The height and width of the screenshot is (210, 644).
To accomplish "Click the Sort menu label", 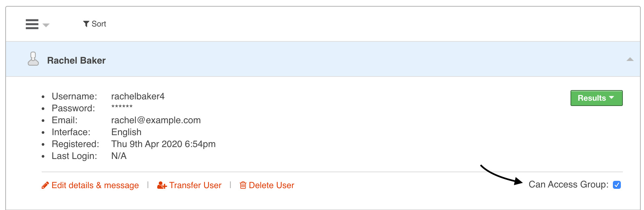I will point(99,24).
